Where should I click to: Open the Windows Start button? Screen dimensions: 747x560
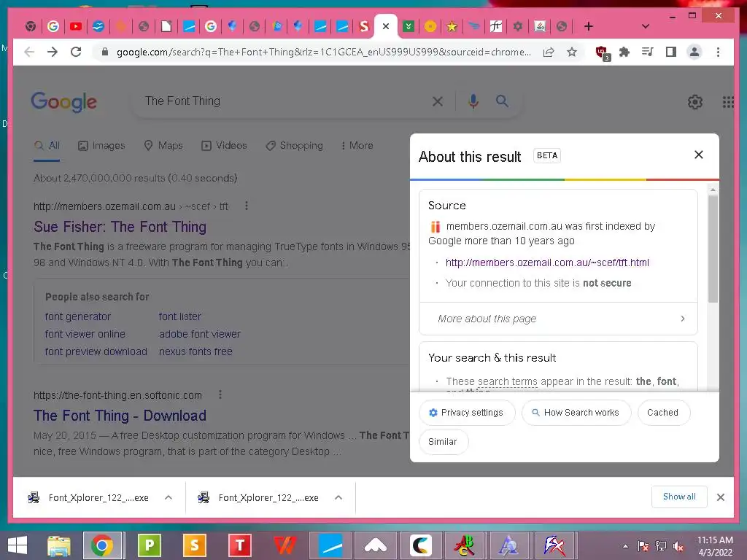[18, 545]
